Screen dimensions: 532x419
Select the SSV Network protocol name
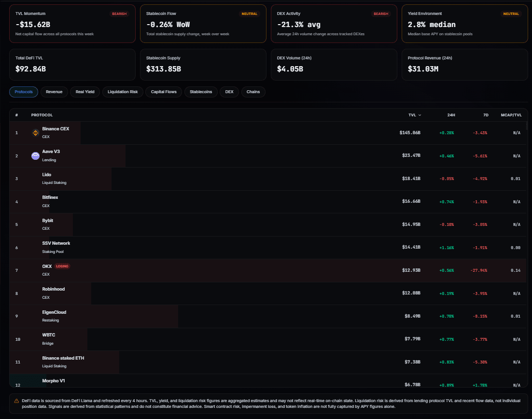tap(56, 243)
